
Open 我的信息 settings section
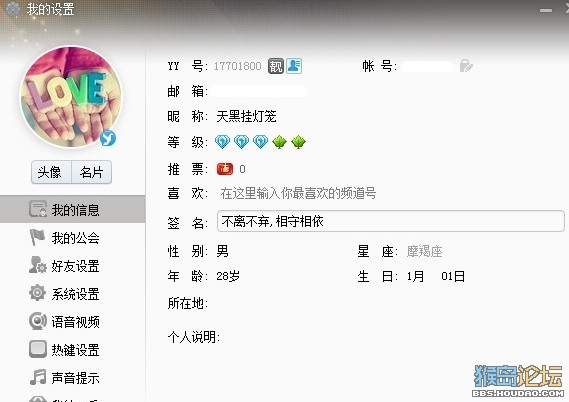click(x=73, y=209)
